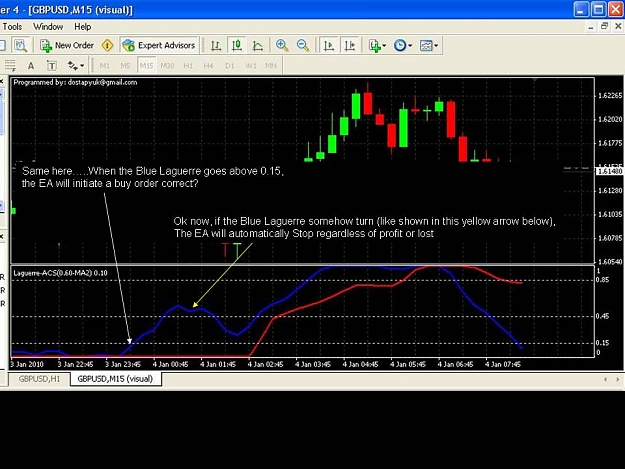The image size is (625, 469).
Task: Select the MN timeframe
Action: point(271,66)
